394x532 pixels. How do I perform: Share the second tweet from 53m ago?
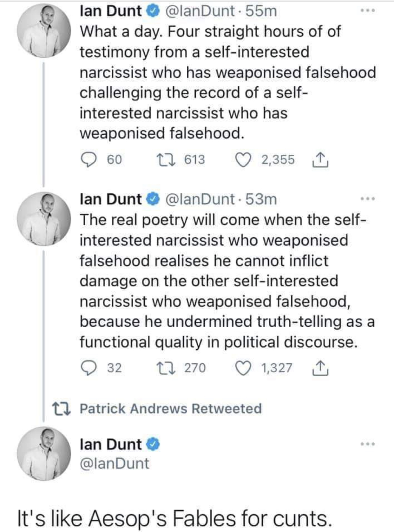pyautogui.click(x=320, y=368)
